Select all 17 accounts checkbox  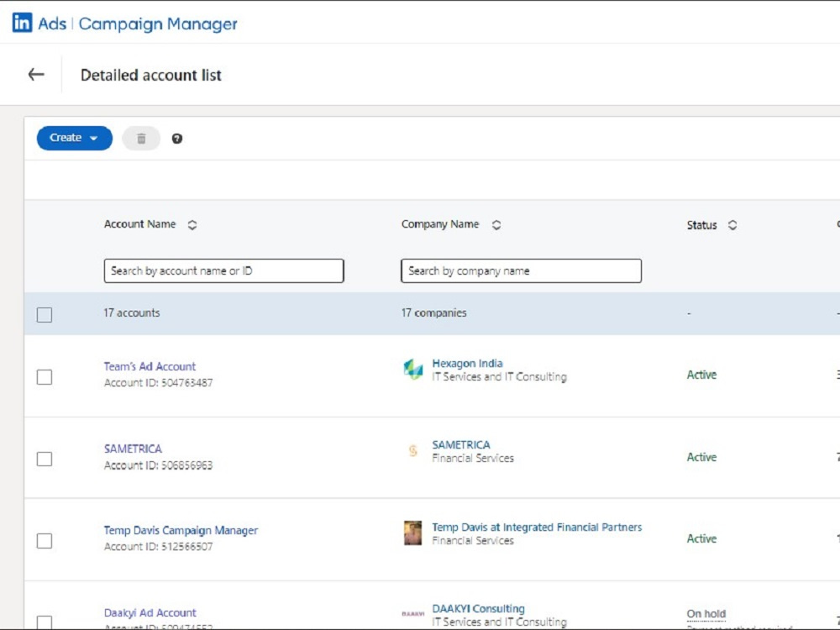[45, 314]
